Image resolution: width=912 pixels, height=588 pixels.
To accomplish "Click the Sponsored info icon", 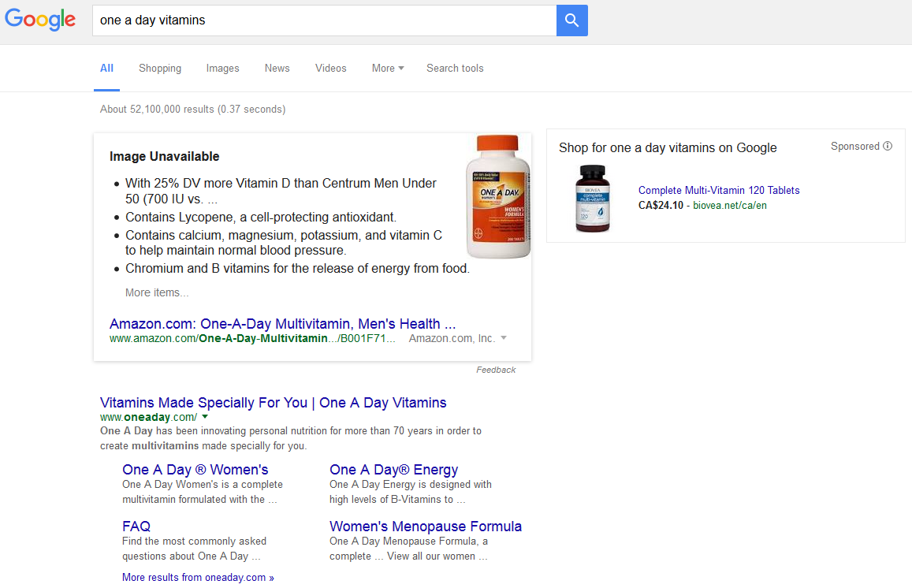I will [x=888, y=146].
